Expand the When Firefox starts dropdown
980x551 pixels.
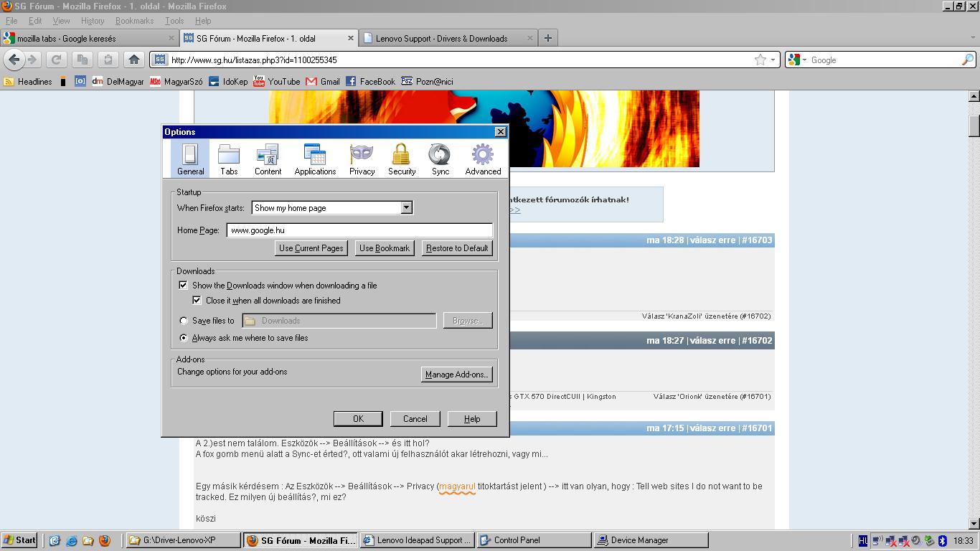(x=406, y=207)
